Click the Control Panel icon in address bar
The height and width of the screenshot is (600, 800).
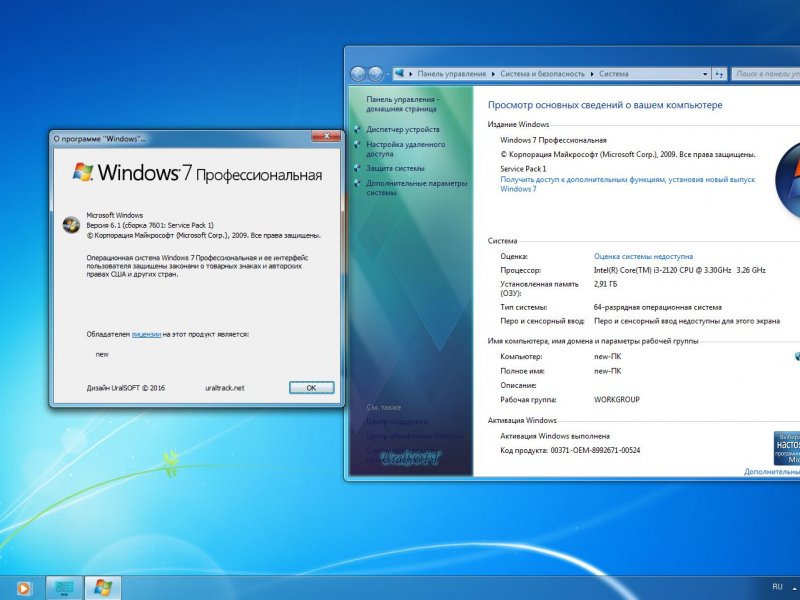[x=400, y=73]
